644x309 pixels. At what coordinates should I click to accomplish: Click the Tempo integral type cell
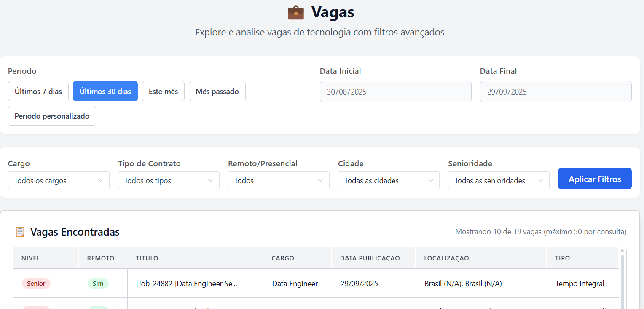(x=582, y=283)
